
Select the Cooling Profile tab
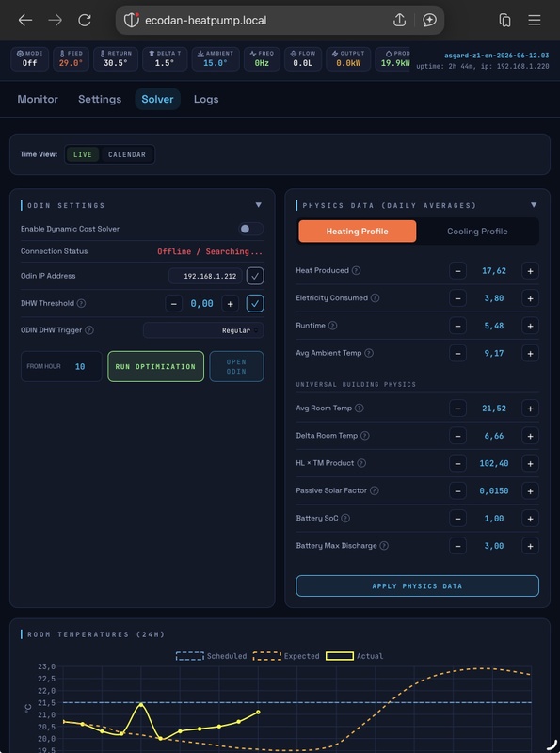tap(477, 231)
